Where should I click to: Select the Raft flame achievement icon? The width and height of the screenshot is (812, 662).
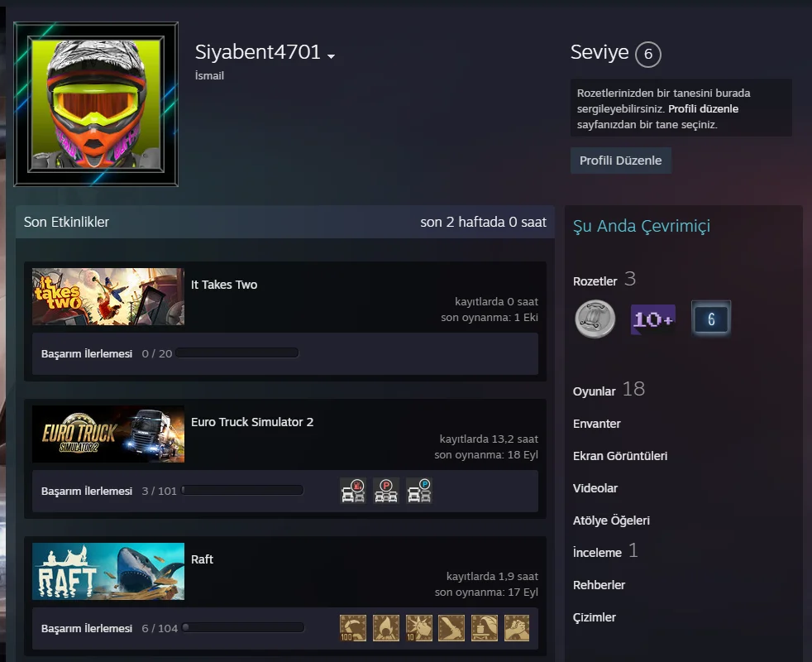(386, 628)
